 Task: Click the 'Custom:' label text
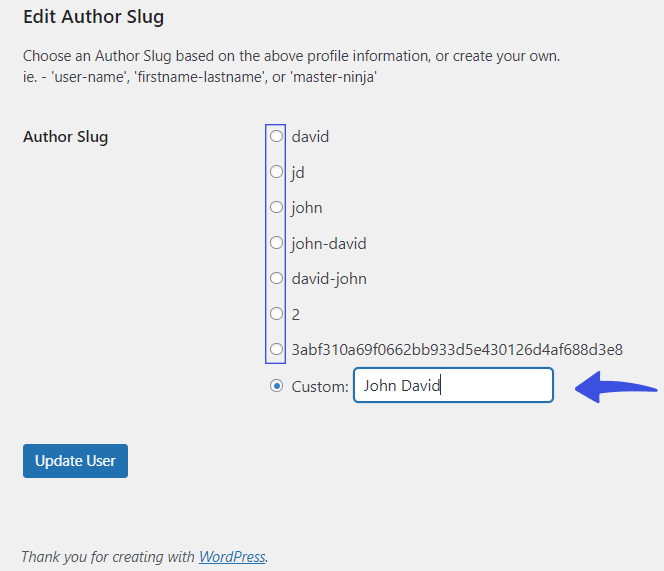tap(320, 387)
